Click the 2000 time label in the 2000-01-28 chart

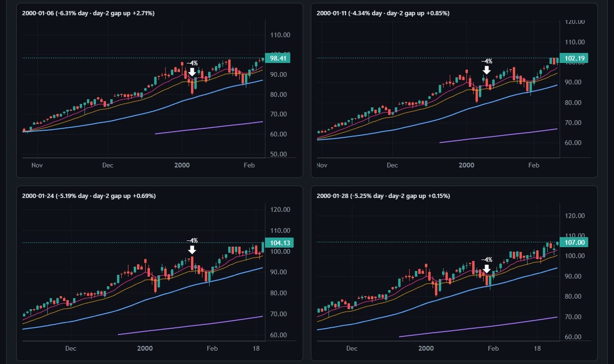[x=426, y=348]
